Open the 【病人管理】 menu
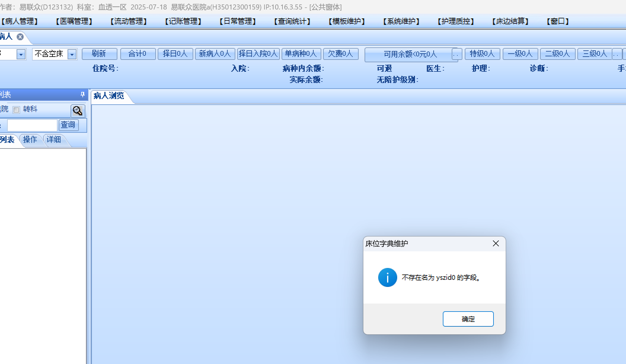626x364 pixels. [x=20, y=21]
